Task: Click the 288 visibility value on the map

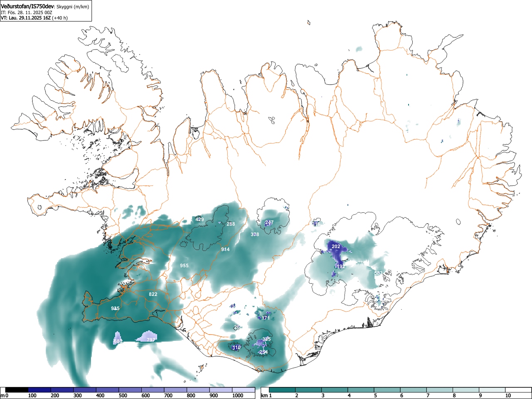Action: click(x=231, y=224)
